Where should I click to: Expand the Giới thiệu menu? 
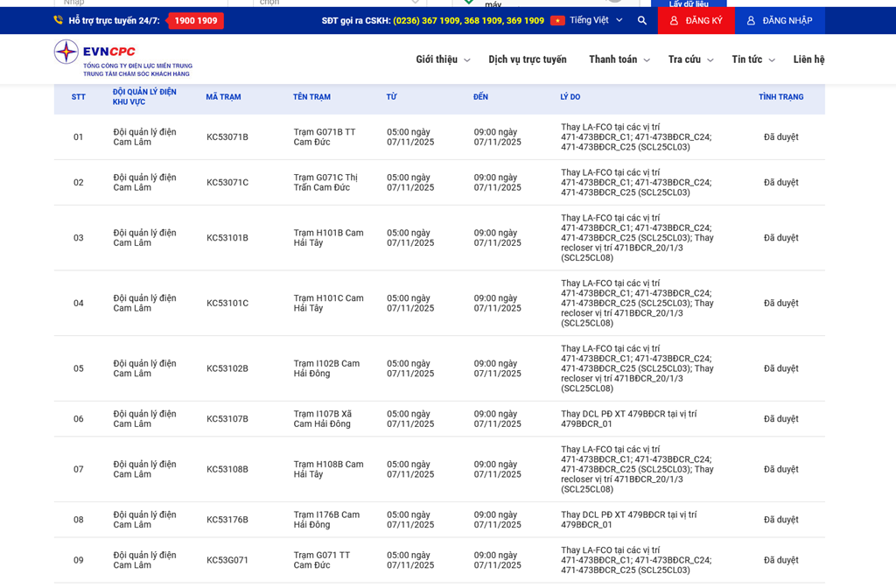[x=442, y=59]
